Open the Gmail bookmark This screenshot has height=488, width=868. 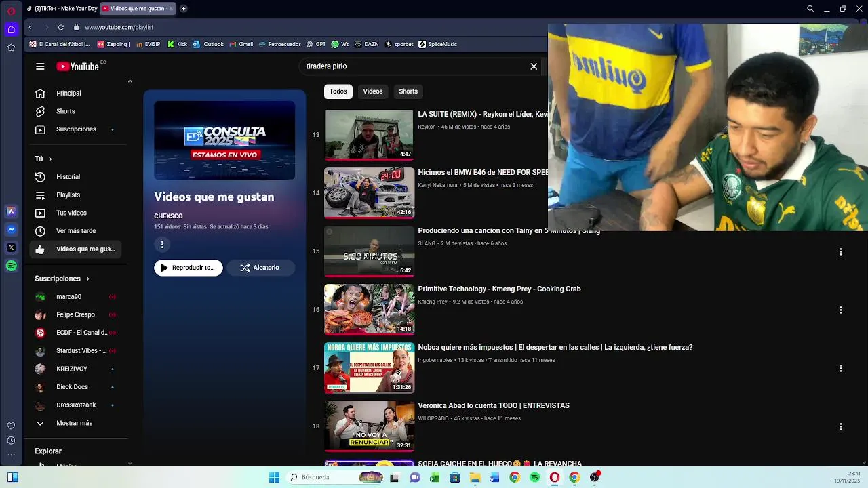tap(241, 44)
